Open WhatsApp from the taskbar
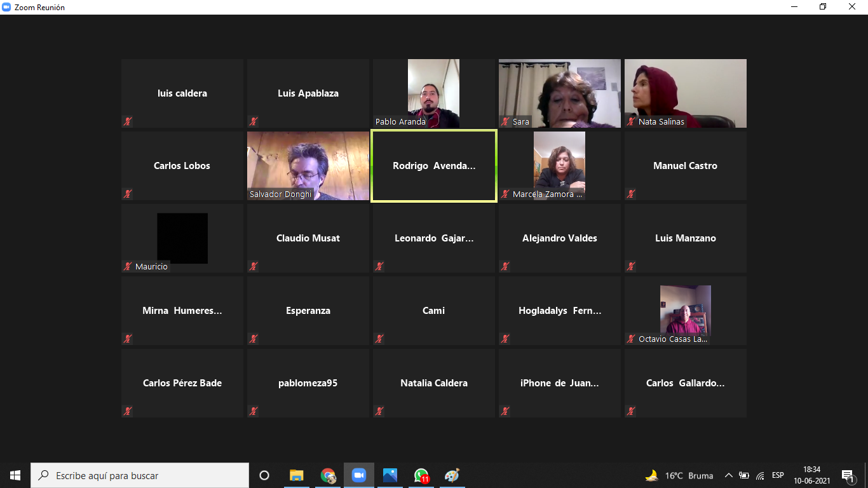This screenshot has height=488, width=868. [x=421, y=475]
